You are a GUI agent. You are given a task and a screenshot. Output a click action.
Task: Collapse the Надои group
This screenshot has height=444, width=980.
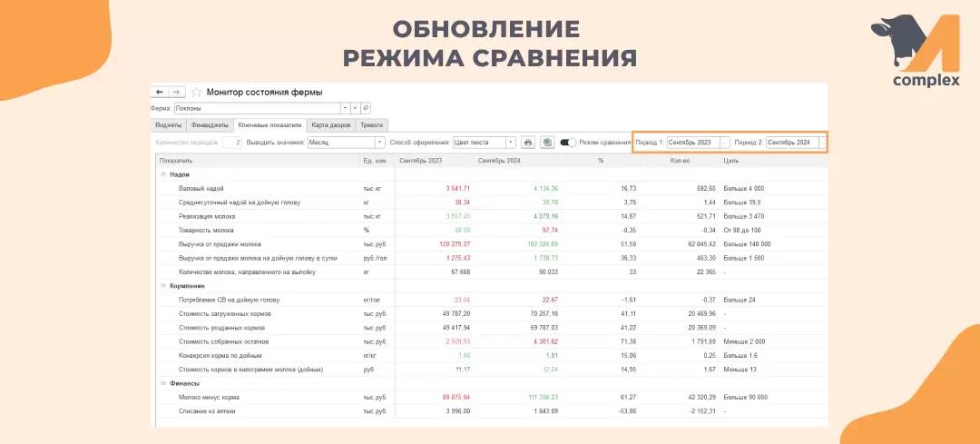tap(163, 174)
